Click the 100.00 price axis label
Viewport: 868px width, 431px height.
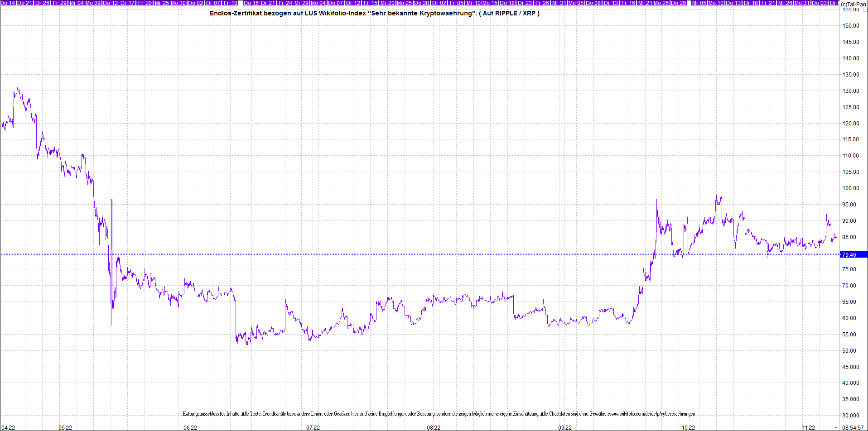tap(851, 188)
